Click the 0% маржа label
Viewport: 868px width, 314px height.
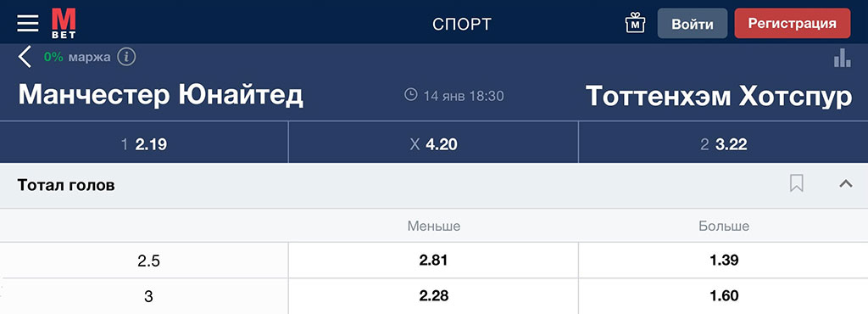pyautogui.click(x=77, y=57)
